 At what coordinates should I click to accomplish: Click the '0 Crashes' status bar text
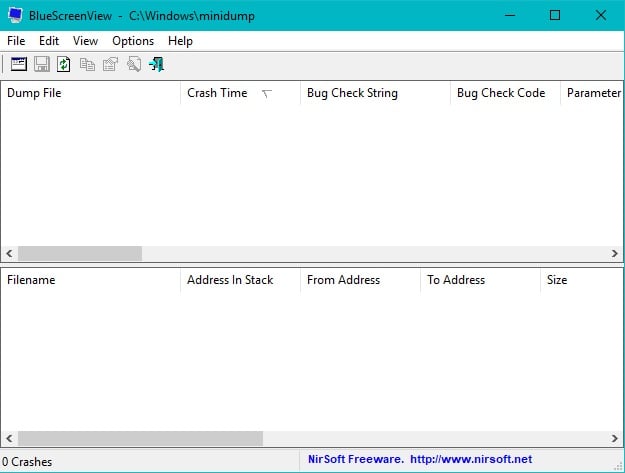tap(27, 462)
